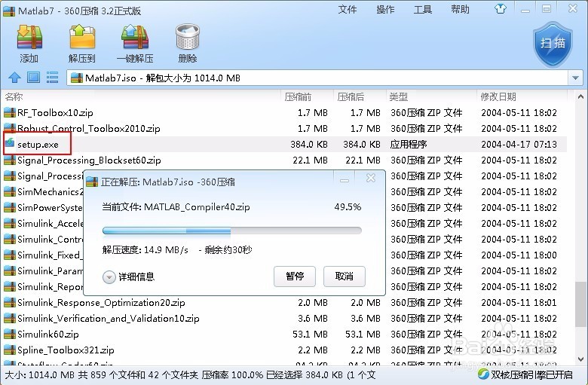Click 双核压缩引擎已开启 status text
Viewport: 588px width, 385px height.
point(531,374)
